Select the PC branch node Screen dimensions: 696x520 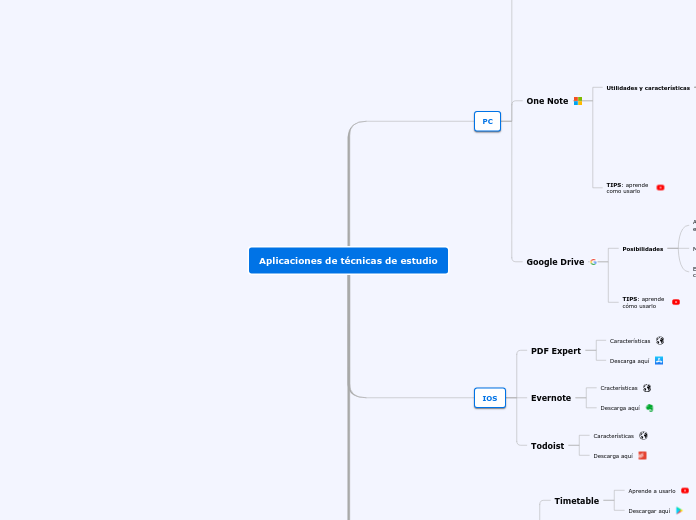pos(487,121)
